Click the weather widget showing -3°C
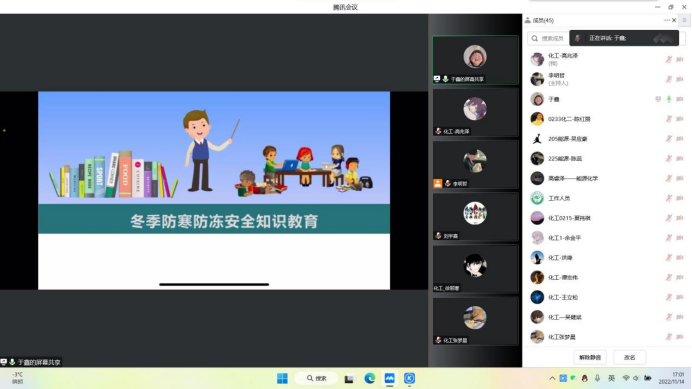This screenshot has width=692, height=389. point(18,378)
